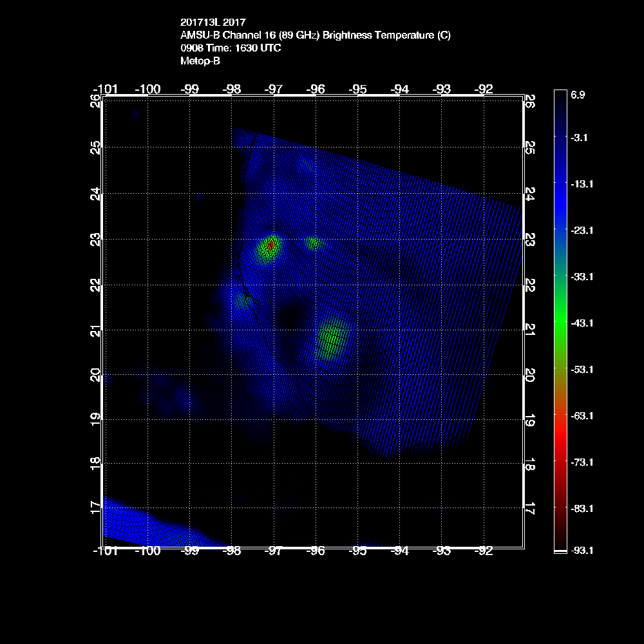
Task: Click the "0908 Time: 1630 UTC" line
Action: pos(231,48)
